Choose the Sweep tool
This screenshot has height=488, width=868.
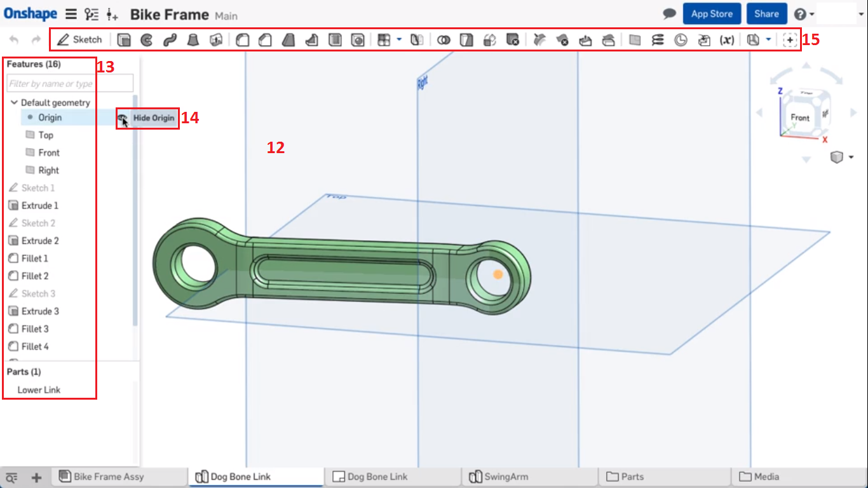tap(169, 40)
